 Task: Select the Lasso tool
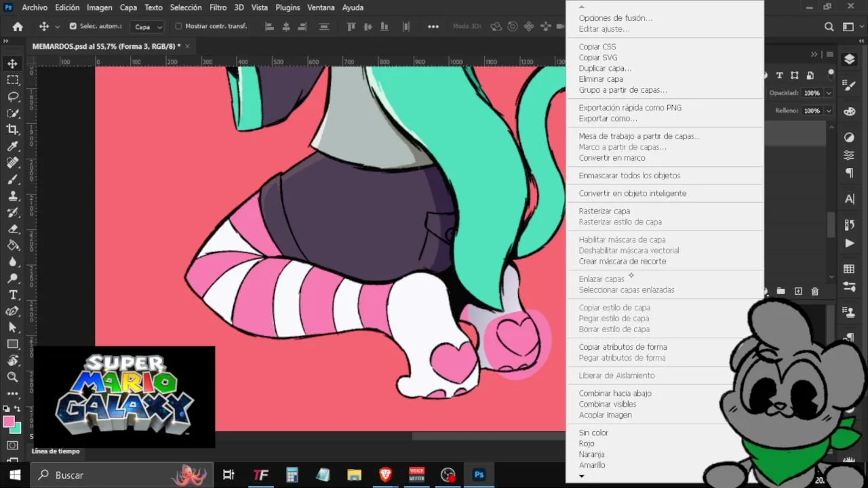point(12,96)
